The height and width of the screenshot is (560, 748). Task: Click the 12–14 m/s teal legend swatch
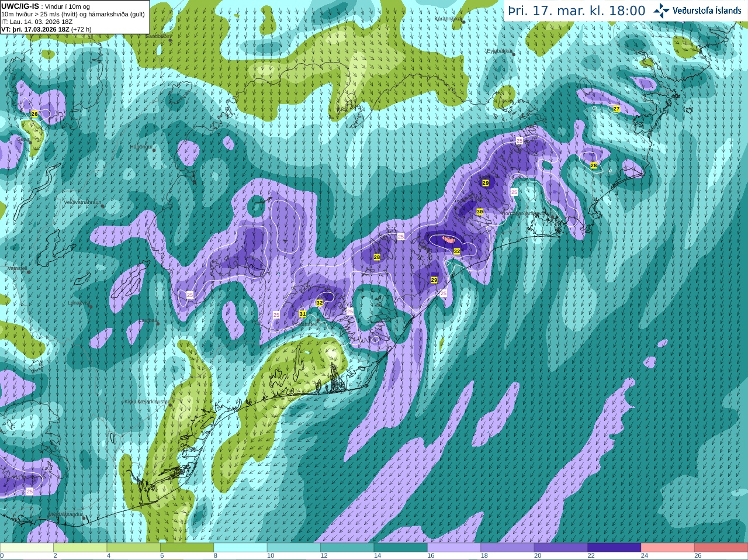[347, 548]
